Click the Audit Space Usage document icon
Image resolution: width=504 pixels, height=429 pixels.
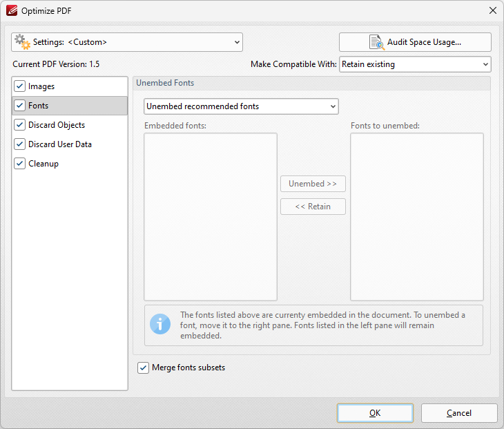(377, 42)
